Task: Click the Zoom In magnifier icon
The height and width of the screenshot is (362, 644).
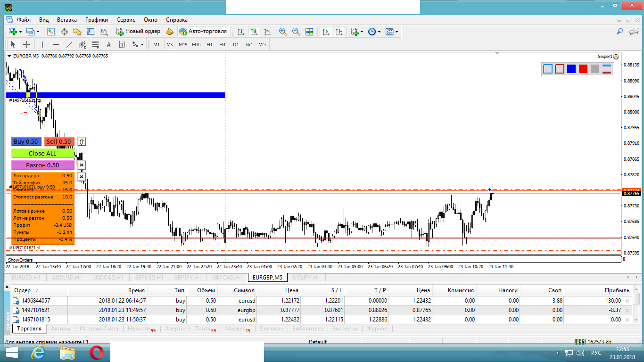Action: coord(283,32)
